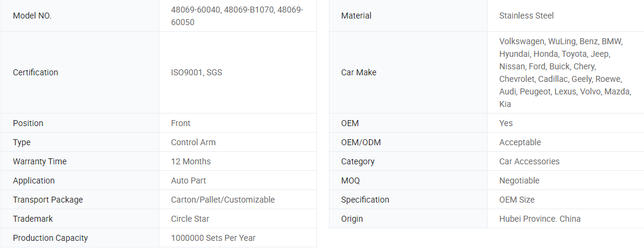
Task: Click the OEM Size specification value
Action: [517, 200]
